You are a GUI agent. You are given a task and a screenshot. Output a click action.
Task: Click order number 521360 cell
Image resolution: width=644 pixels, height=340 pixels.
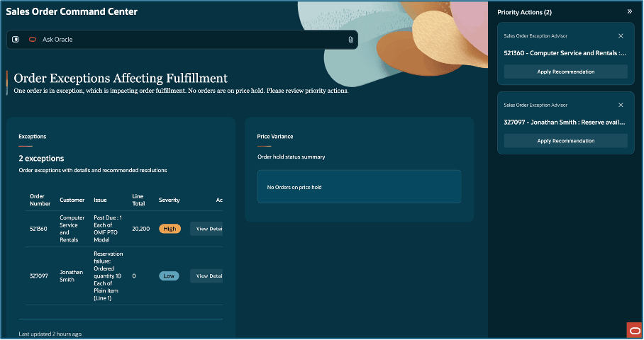point(38,229)
